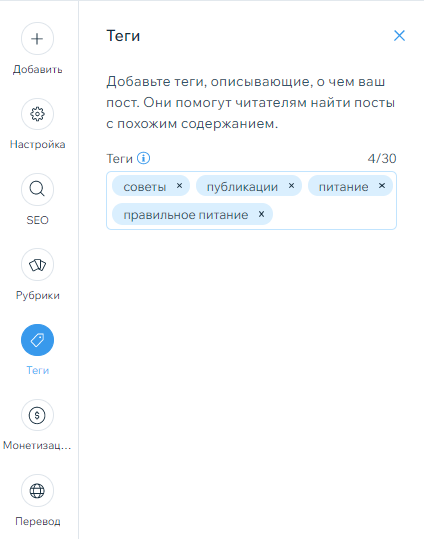Click the Настройка sidebar label
424x539 pixels.
click(x=37, y=144)
